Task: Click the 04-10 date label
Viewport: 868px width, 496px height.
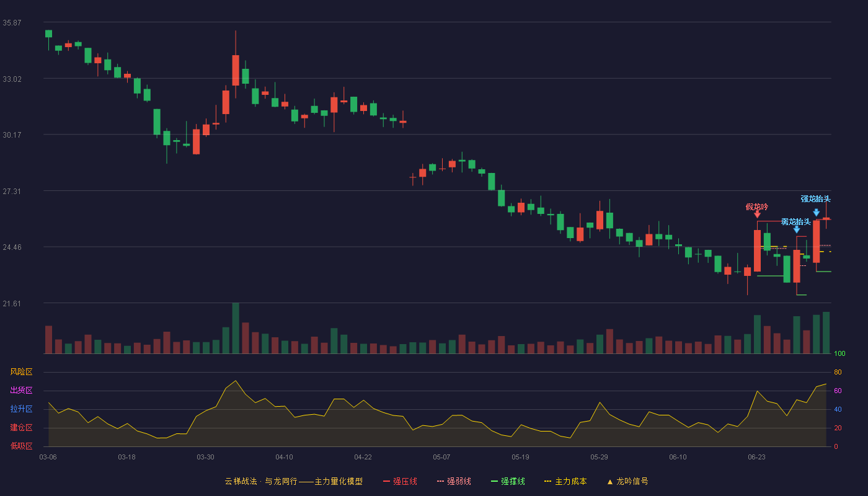Action: pyautogui.click(x=284, y=457)
